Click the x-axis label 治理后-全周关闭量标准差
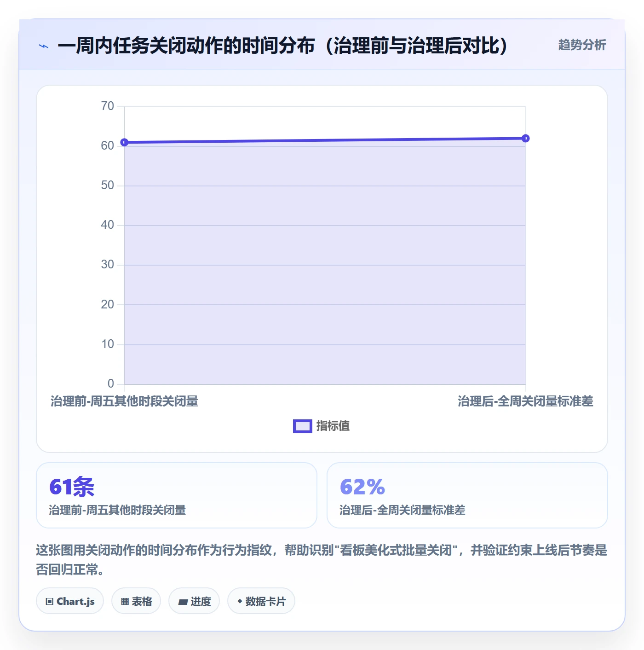Image resolution: width=644 pixels, height=650 pixels. pos(525,401)
